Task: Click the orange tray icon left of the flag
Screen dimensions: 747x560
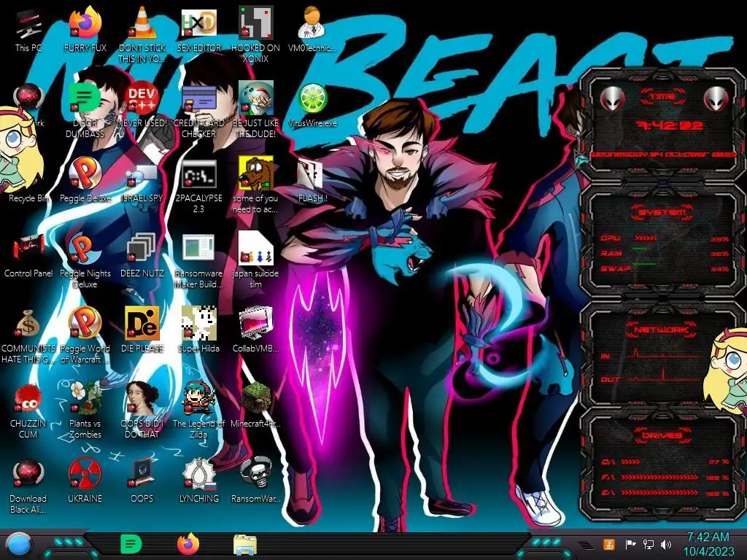Action: pos(609,544)
